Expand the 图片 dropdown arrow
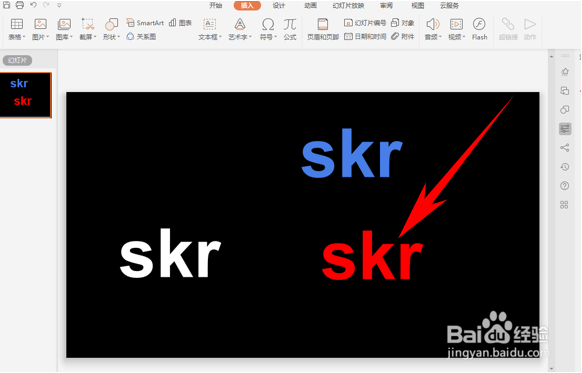The image size is (582, 373). [x=48, y=37]
